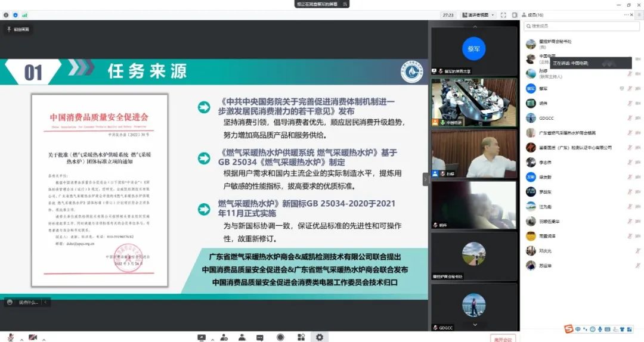The image size is (644, 342).
Task: Select GDGCC in the members list
Action: [581, 118]
